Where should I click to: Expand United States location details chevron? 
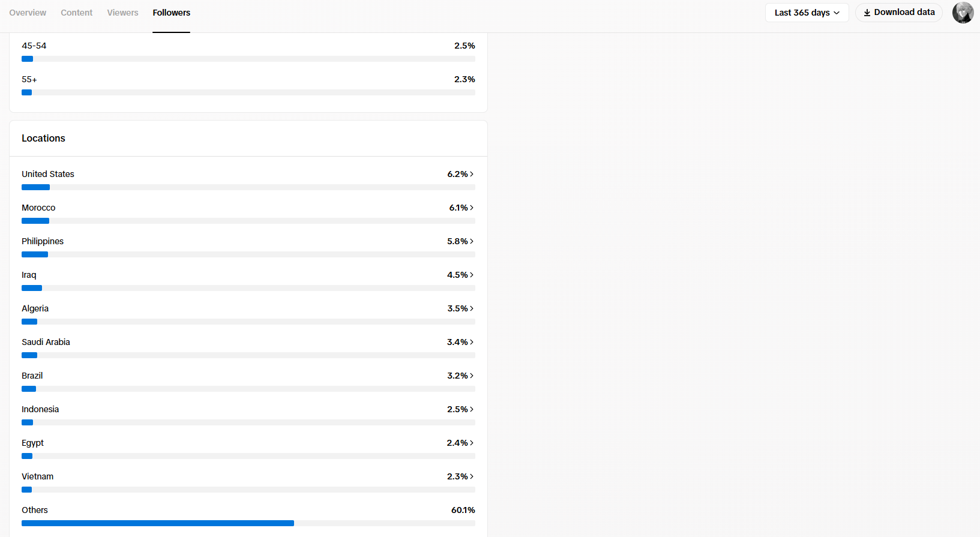(472, 174)
